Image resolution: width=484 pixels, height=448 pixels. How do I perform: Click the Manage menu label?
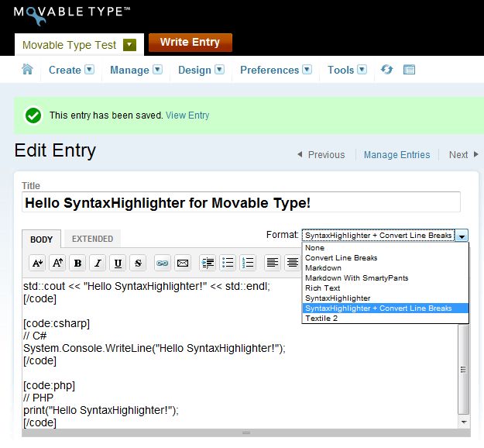pyautogui.click(x=129, y=70)
